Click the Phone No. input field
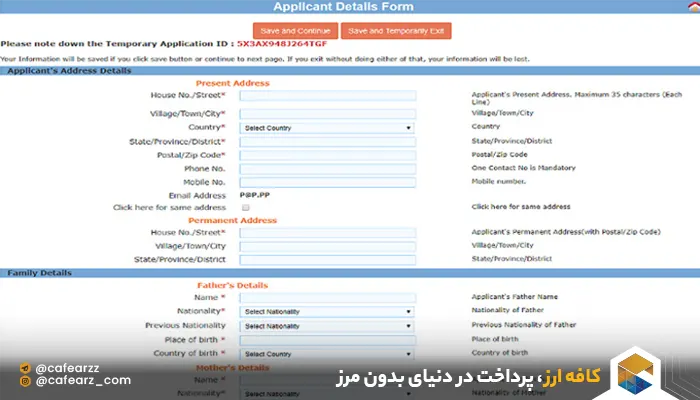700x400 pixels. (328, 169)
